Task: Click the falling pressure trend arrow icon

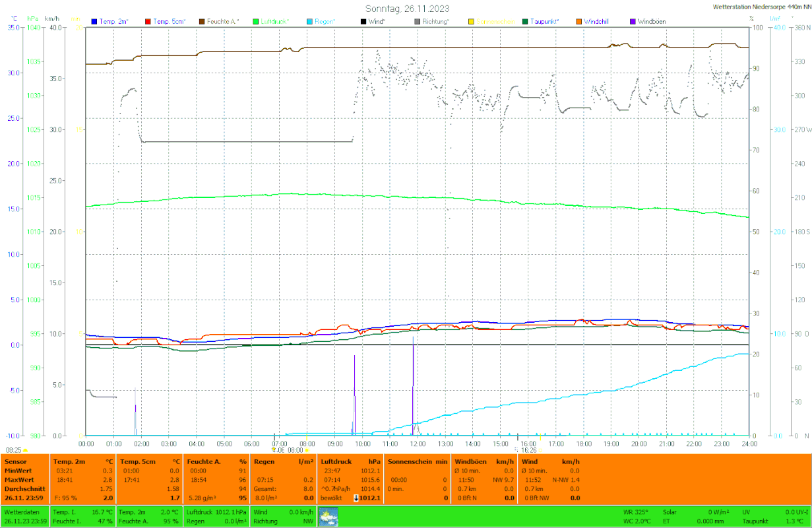Action: click(356, 498)
